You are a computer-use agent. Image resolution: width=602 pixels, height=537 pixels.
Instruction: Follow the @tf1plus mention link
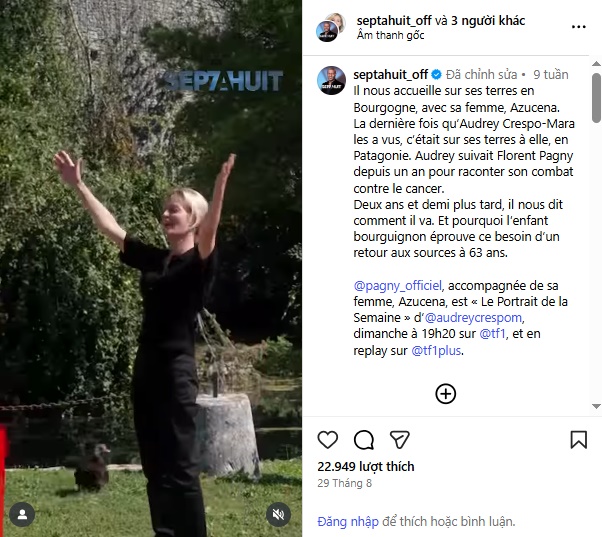pyautogui.click(x=436, y=350)
